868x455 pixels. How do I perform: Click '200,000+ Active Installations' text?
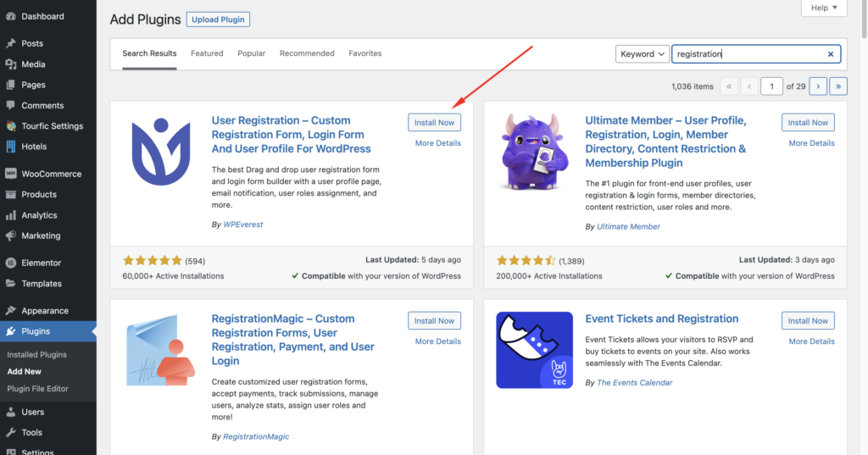pos(549,276)
